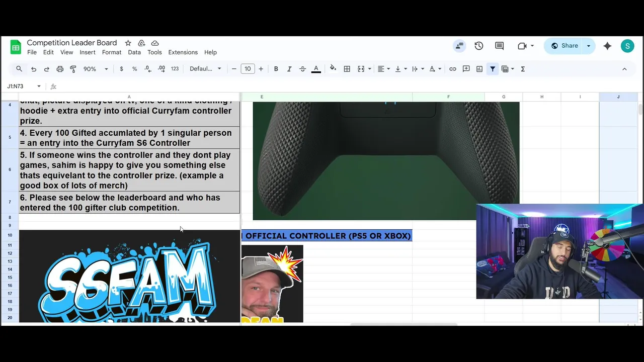Image resolution: width=644 pixels, height=362 pixels.
Task: Open the Help menu
Action: click(x=210, y=52)
